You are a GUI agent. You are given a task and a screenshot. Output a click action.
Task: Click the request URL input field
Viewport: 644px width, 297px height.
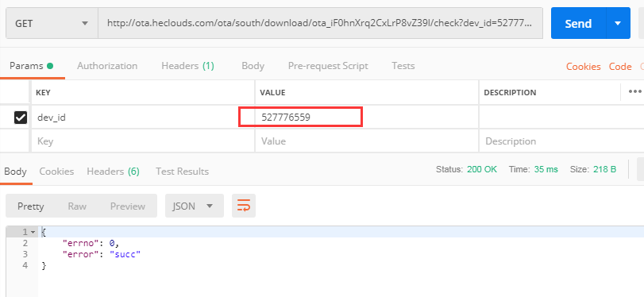click(x=320, y=23)
